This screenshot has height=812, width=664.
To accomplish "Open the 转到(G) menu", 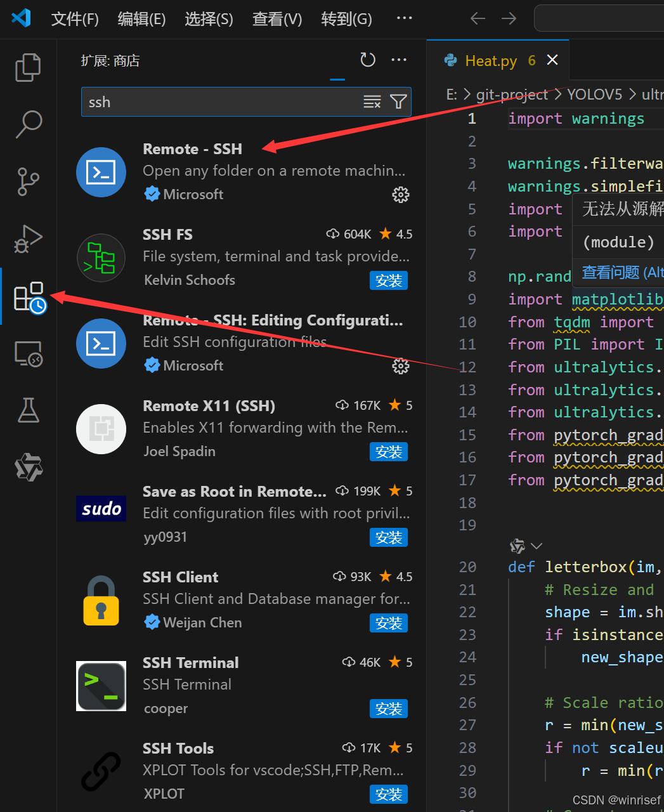I will tap(346, 19).
